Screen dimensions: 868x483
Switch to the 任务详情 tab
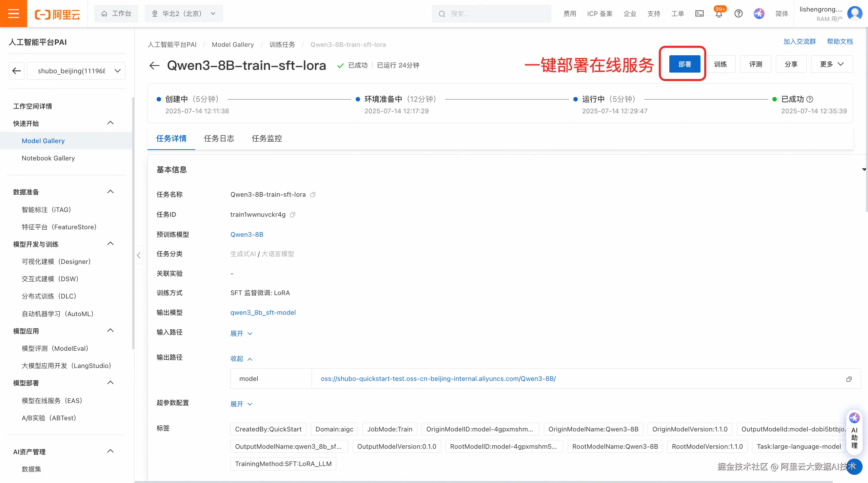point(171,138)
